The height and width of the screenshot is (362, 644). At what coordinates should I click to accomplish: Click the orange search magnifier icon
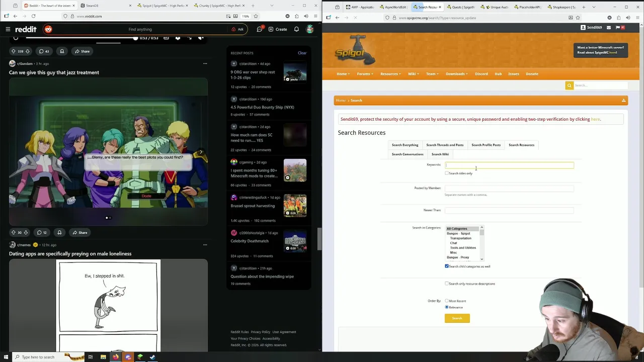pos(570,85)
